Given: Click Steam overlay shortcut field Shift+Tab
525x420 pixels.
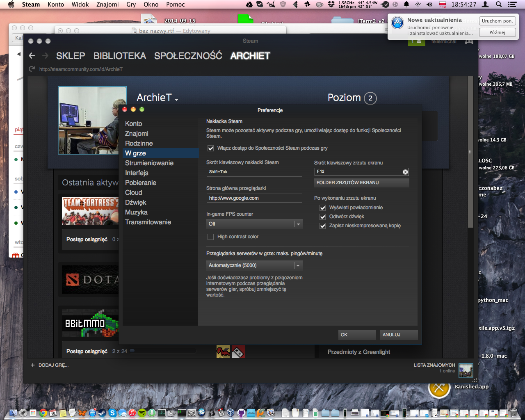Looking at the screenshot, I should point(254,172).
